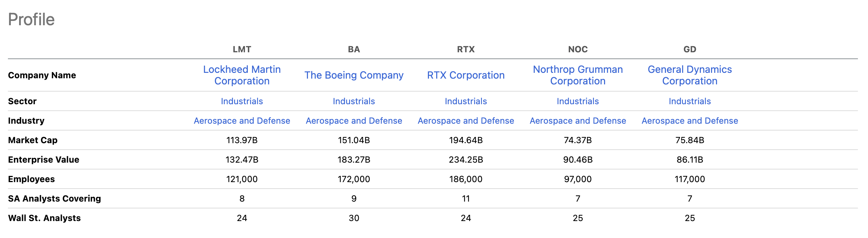The height and width of the screenshot is (238, 868).
Task: Open the General Dynamics Corporation link
Action: click(690, 75)
